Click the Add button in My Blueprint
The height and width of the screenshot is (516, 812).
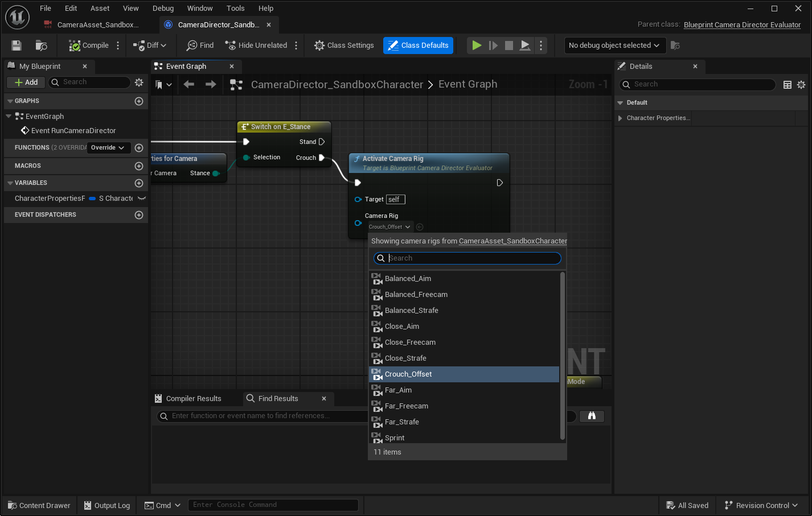pyautogui.click(x=26, y=82)
